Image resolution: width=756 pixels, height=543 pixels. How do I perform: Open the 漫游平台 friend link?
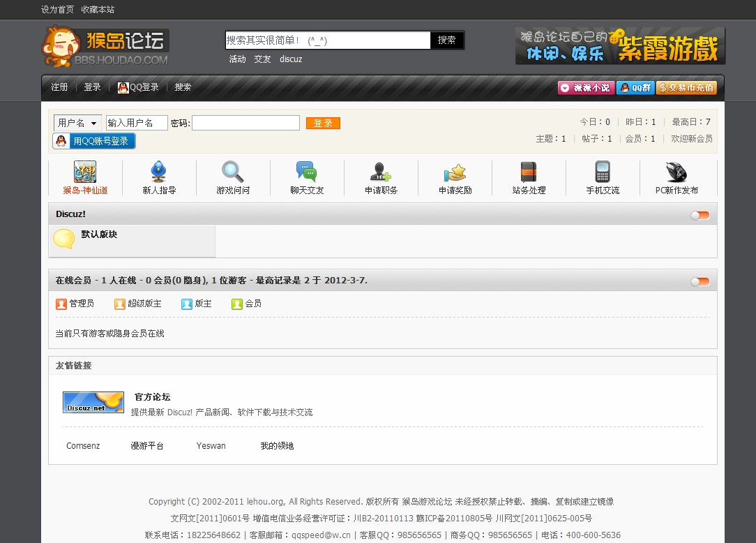tap(147, 445)
